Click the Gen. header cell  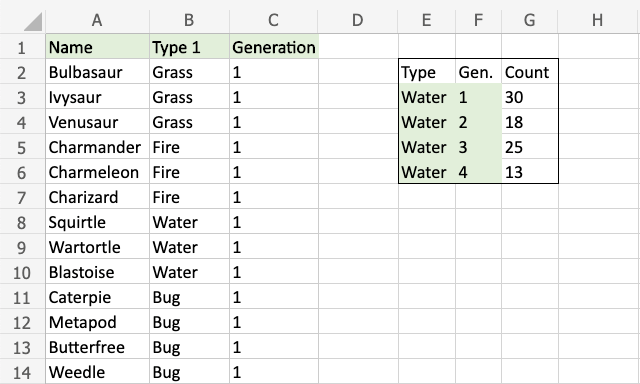click(x=478, y=72)
